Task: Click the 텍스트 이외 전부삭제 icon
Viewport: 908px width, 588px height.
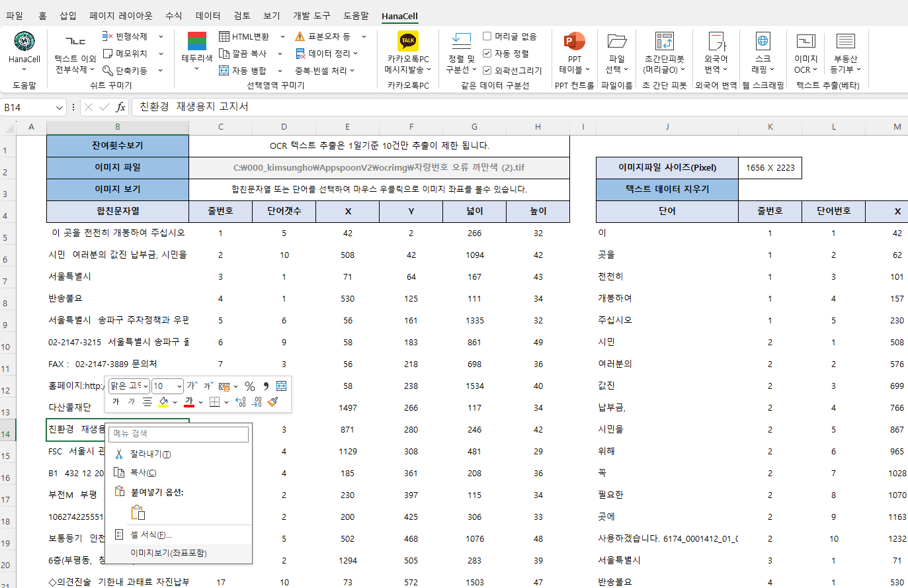Action: pyautogui.click(x=75, y=42)
